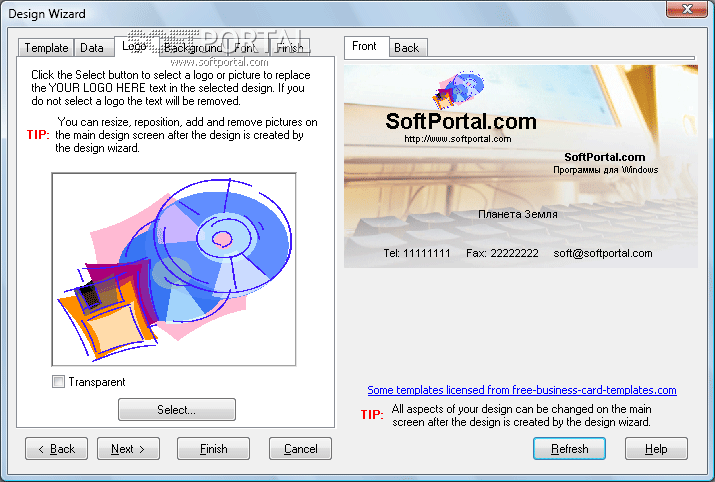The height and width of the screenshot is (482, 715).
Task: Click the Select... logo button
Action: point(176,409)
